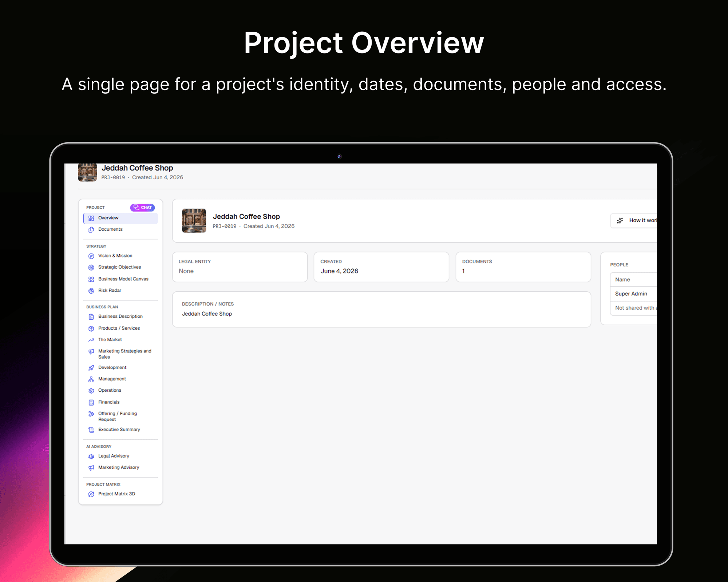Screen dimensions: 728x582
Task: Click the Strategic Objectives target icon
Action: (x=91, y=267)
